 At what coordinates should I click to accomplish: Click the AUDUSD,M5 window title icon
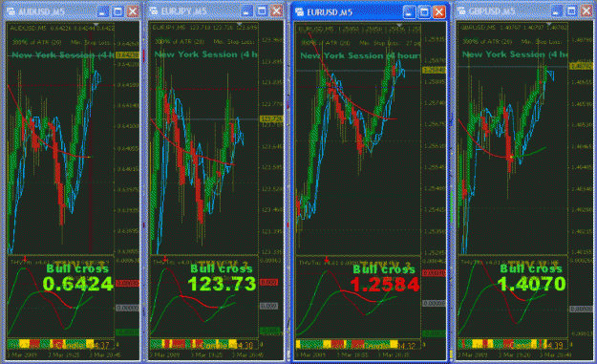(x=11, y=11)
